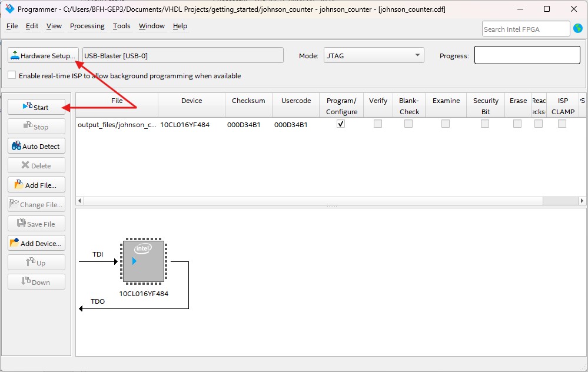Click the Stop button
The height and width of the screenshot is (372, 588).
[36, 127]
